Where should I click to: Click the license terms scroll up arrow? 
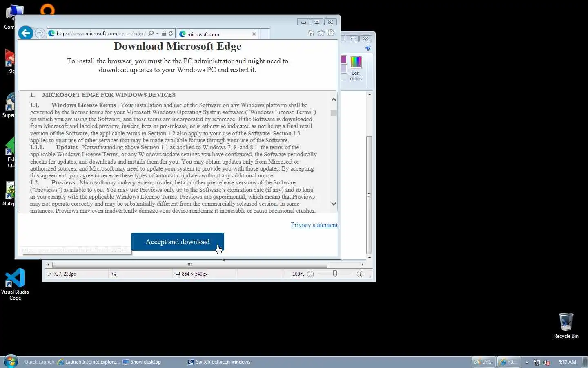coord(334,99)
